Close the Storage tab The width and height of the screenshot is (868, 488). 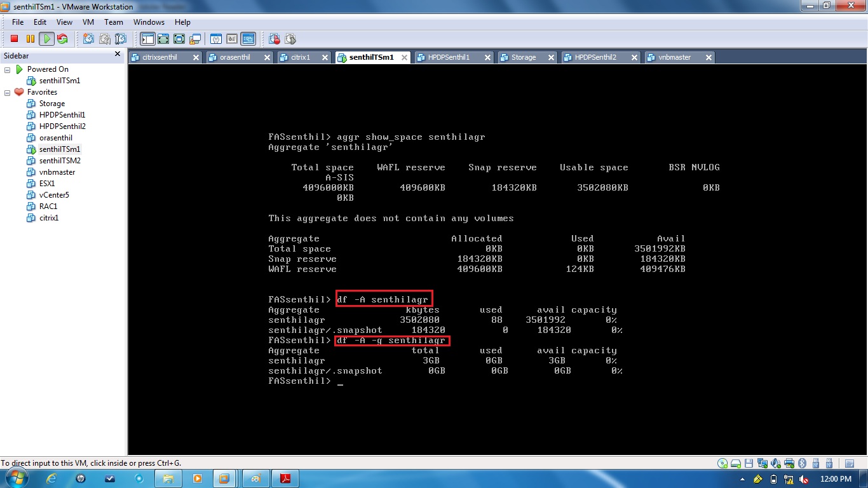click(550, 57)
